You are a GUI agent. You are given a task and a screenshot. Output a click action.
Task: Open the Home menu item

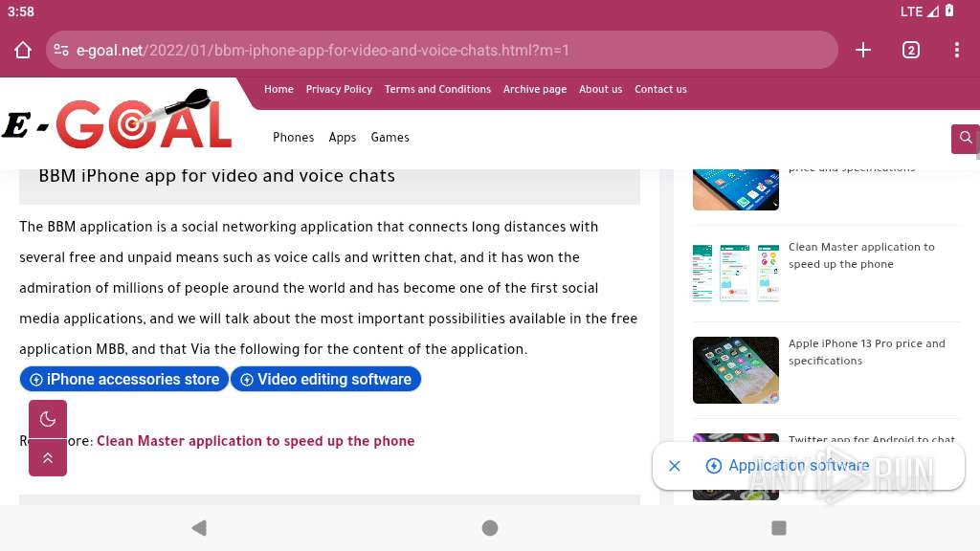click(278, 89)
